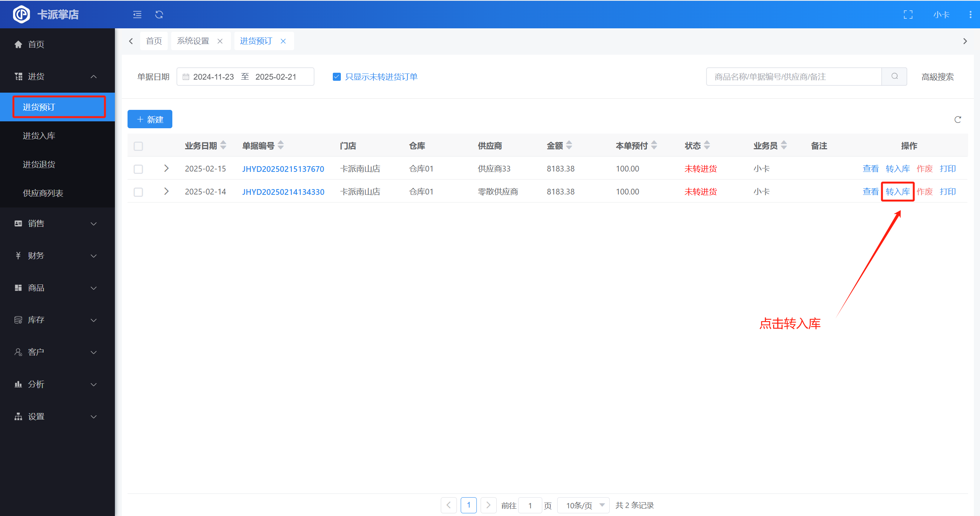Image resolution: width=980 pixels, height=516 pixels.
Task: Refresh the table using the reload icon
Action: (957, 120)
